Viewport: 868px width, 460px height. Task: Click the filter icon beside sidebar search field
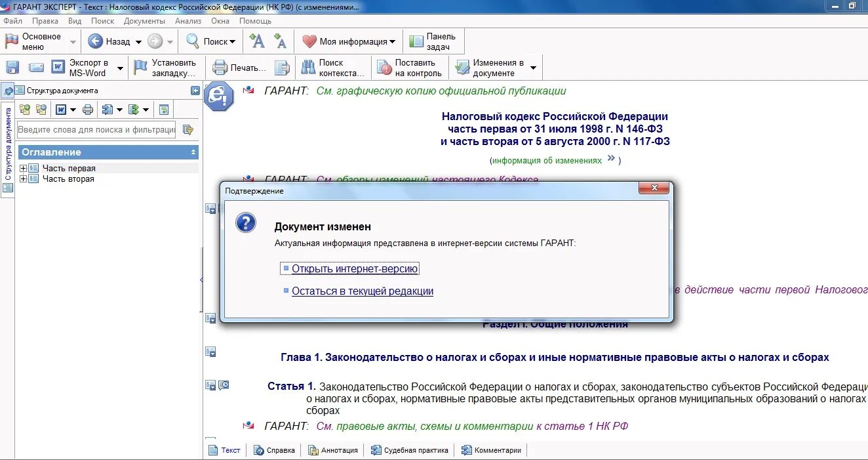(x=187, y=131)
